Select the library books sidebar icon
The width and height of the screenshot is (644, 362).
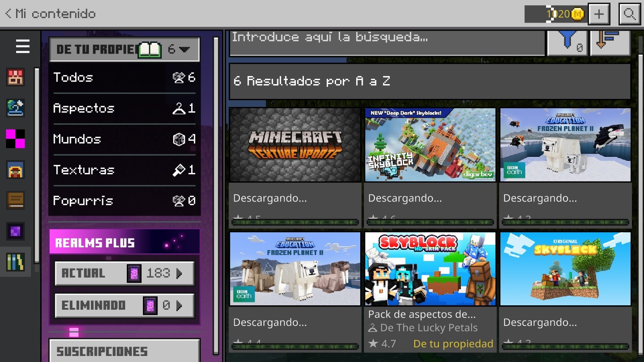[x=15, y=262]
